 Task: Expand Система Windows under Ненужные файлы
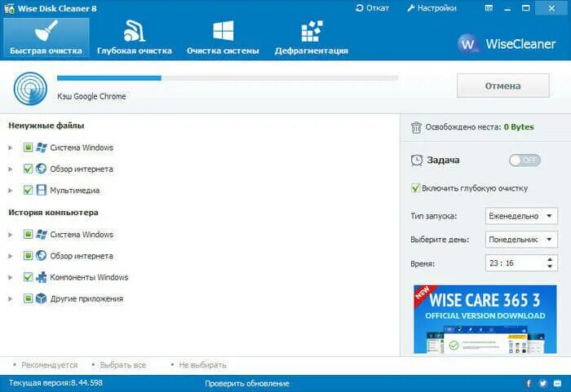click(10, 148)
